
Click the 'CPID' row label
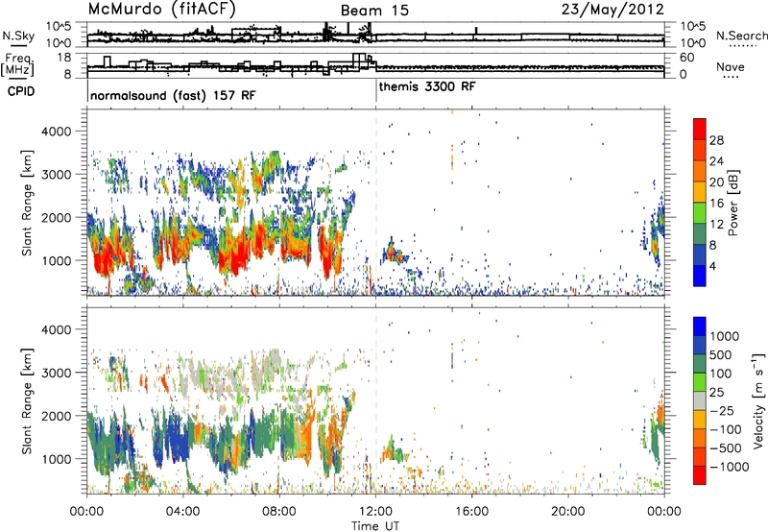coord(21,91)
